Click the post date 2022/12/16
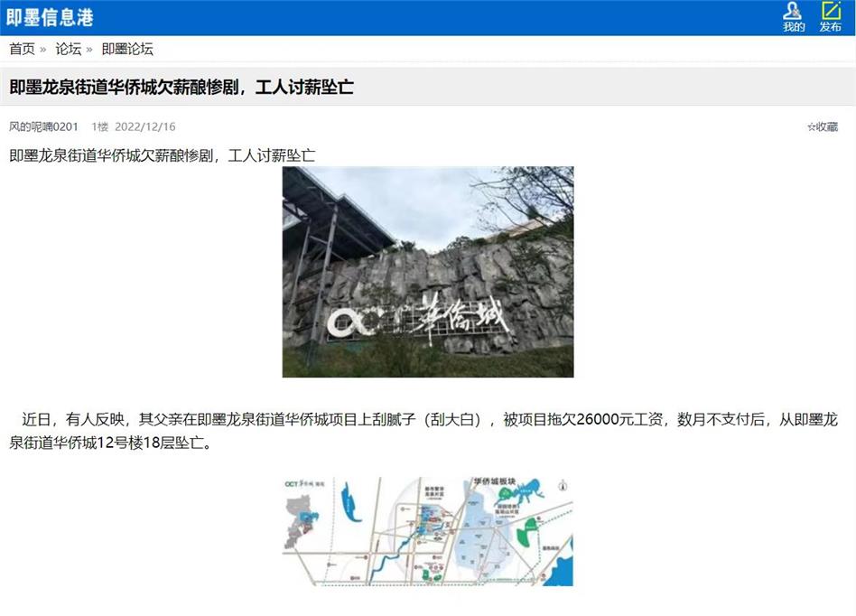 pyautogui.click(x=145, y=126)
